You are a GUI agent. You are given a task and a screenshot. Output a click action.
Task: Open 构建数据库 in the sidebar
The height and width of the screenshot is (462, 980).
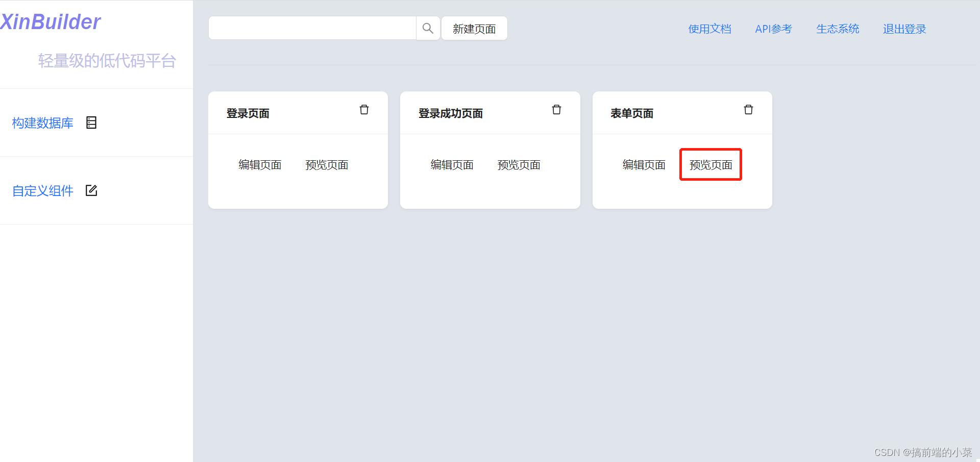[x=43, y=123]
